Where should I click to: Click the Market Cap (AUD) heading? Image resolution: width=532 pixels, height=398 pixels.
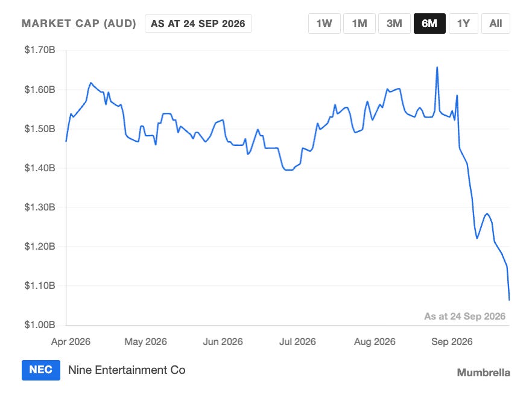pos(78,24)
